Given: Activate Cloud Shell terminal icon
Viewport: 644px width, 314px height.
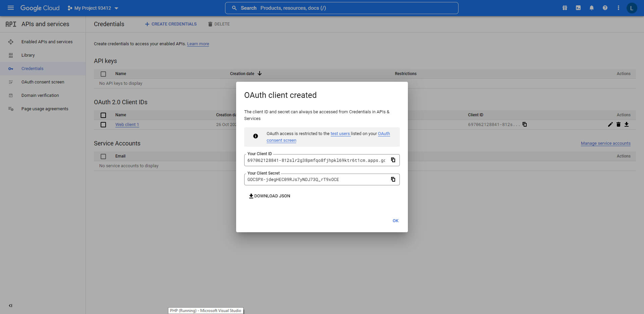Looking at the screenshot, I should pyautogui.click(x=578, y=8).
